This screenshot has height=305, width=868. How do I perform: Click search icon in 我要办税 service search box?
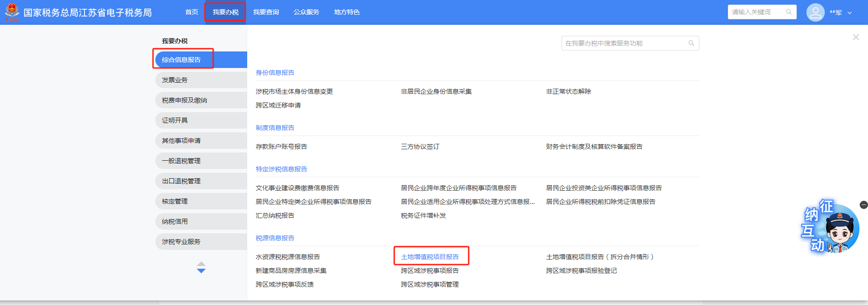coord(691,43)
